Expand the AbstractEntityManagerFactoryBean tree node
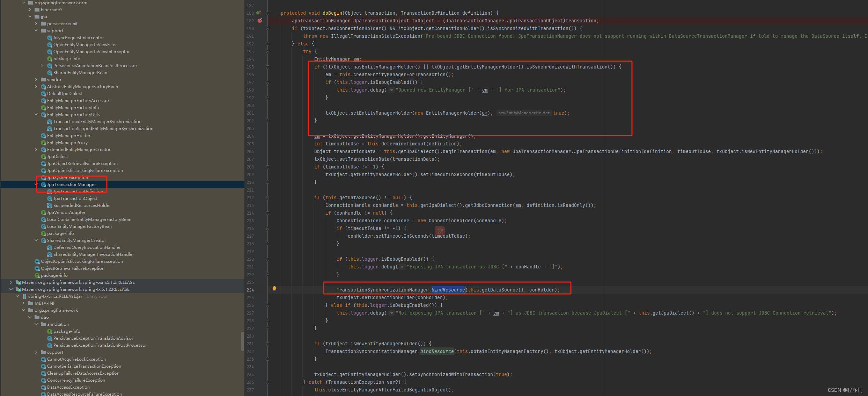The width and height of the screenshot is (868, 396). 36,86
